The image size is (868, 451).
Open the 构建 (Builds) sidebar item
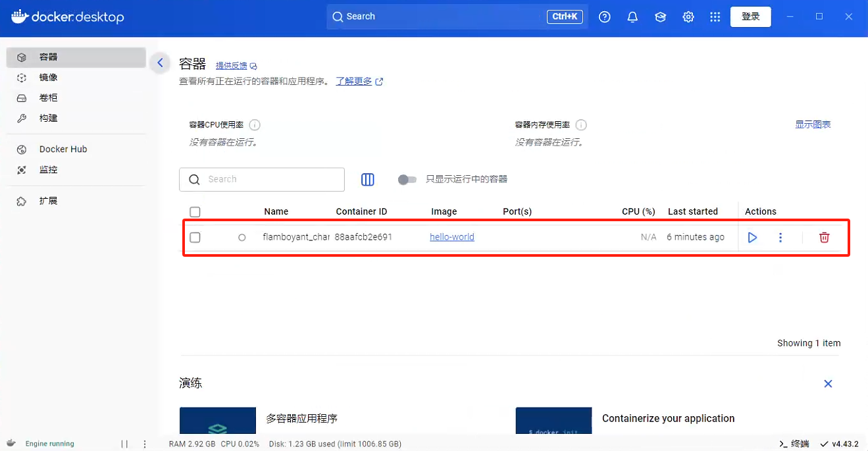pos(76,119)
